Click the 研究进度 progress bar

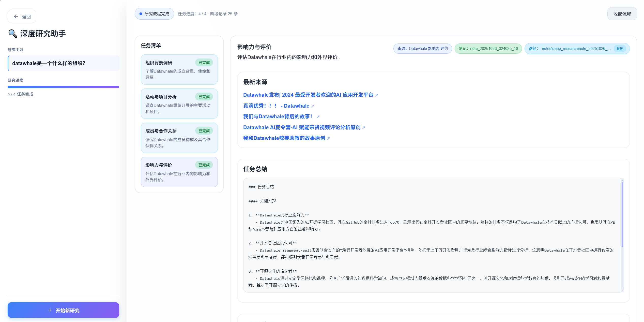63,87
